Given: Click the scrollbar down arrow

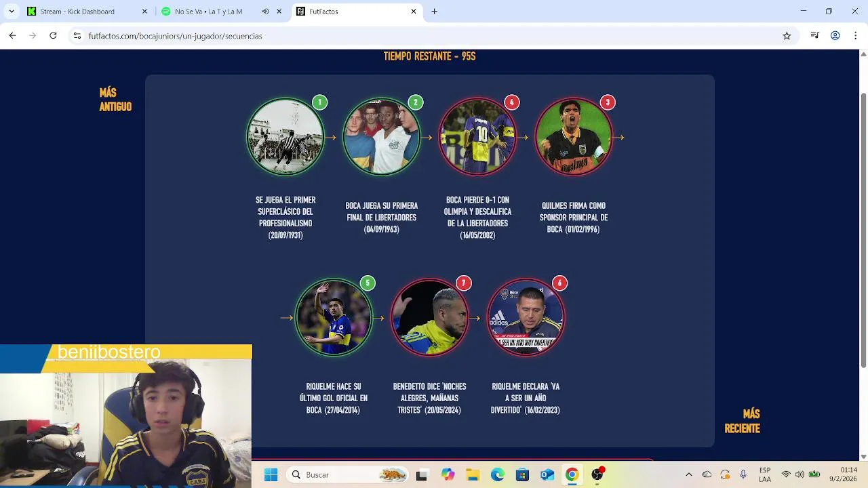Looking at the screenshot, I should (863, 456).
